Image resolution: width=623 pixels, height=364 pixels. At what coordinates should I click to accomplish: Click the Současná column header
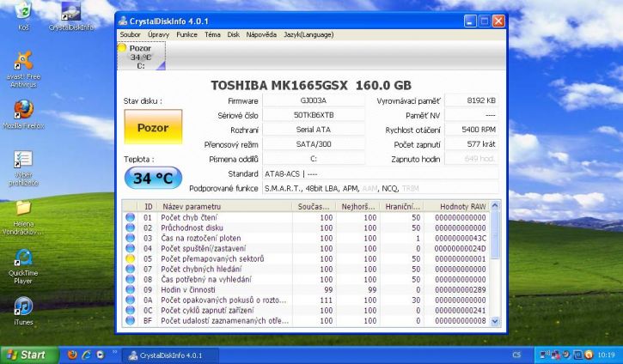[314, 206]
